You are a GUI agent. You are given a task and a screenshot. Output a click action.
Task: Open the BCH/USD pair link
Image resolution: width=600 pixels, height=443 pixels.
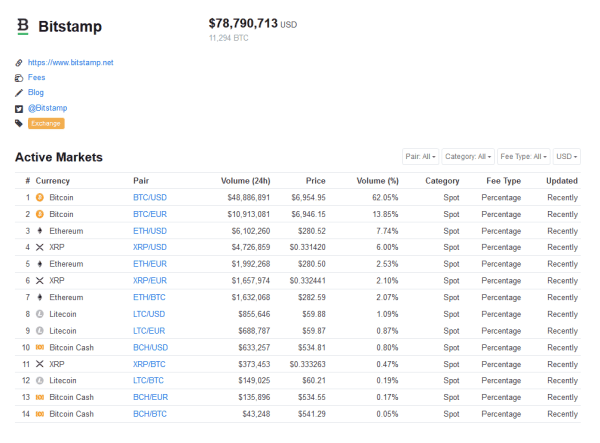(151, 347)
